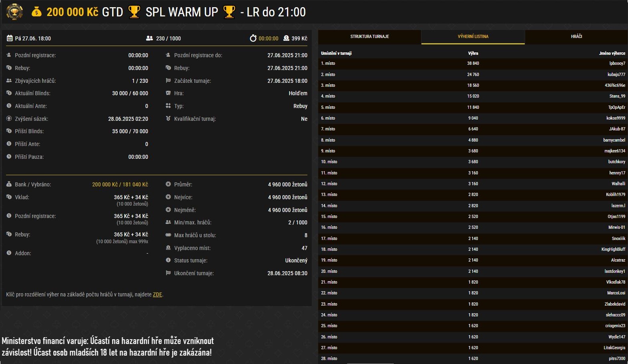Click the 200 000 Kč / 181 040 Kč value

click(120, 184)
